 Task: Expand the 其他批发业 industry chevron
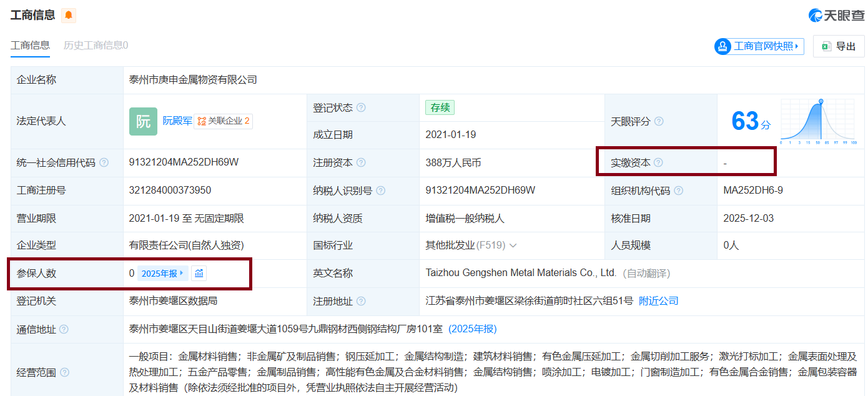pos(513,245)
